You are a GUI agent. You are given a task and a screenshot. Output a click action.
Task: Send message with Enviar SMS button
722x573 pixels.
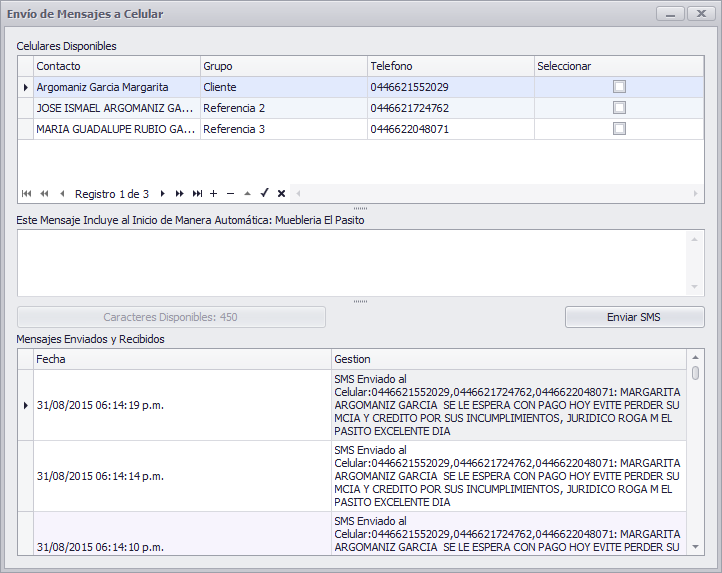tap(635, 317)
